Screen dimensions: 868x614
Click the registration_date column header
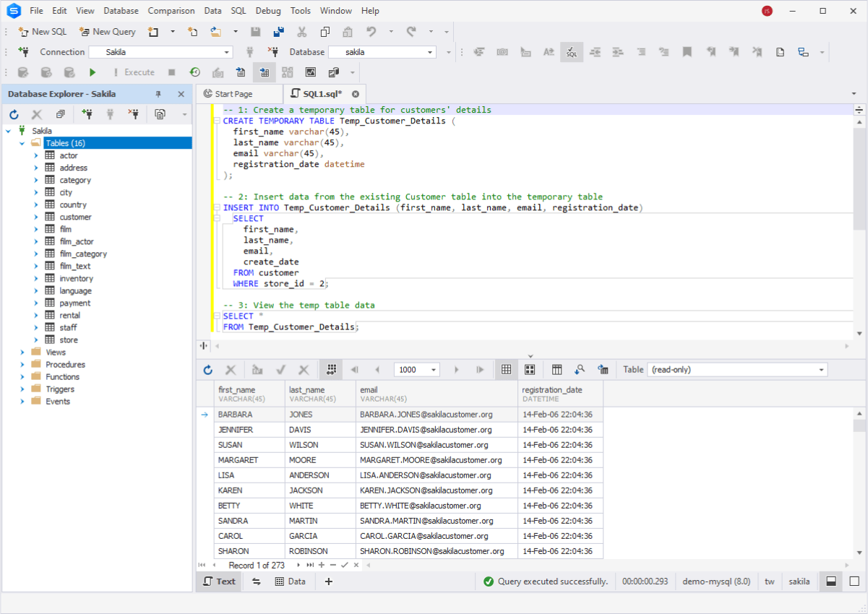point(560,394)
